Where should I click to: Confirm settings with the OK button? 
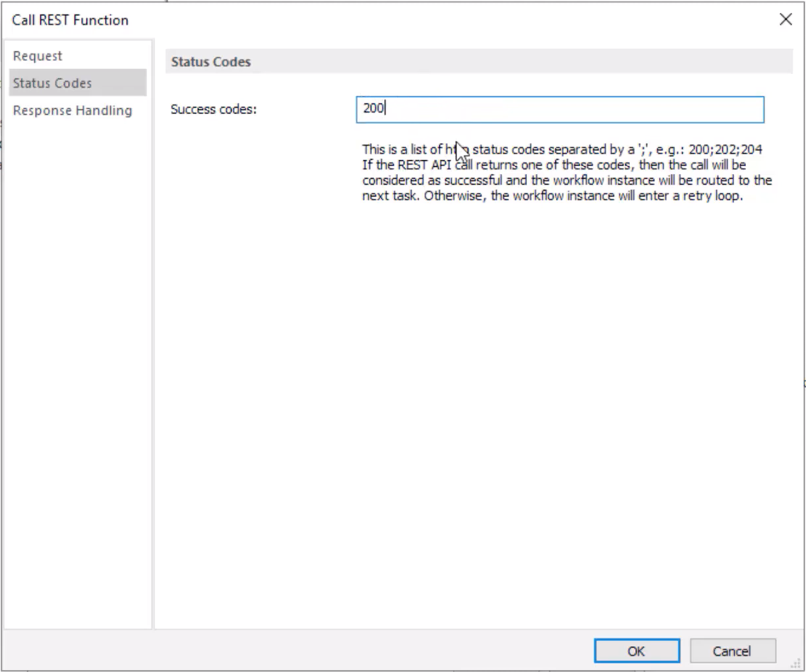(636, 650)
